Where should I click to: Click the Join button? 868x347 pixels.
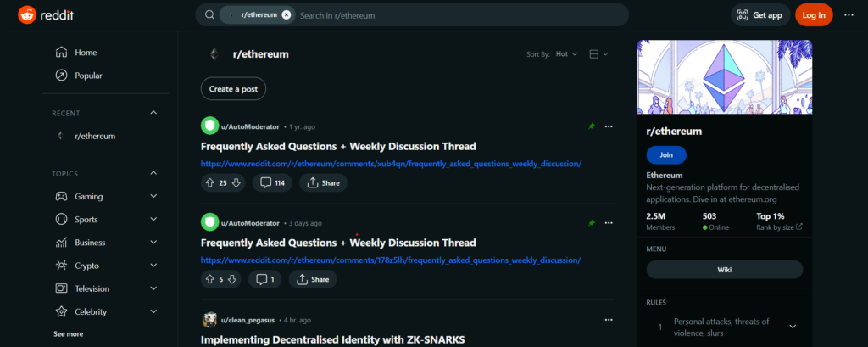(666, 155)
